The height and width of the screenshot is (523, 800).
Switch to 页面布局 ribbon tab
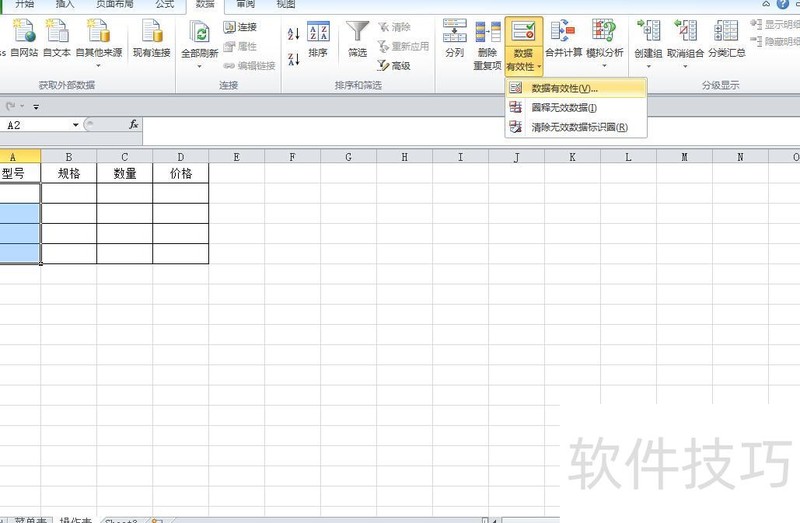tap(115, 4)
